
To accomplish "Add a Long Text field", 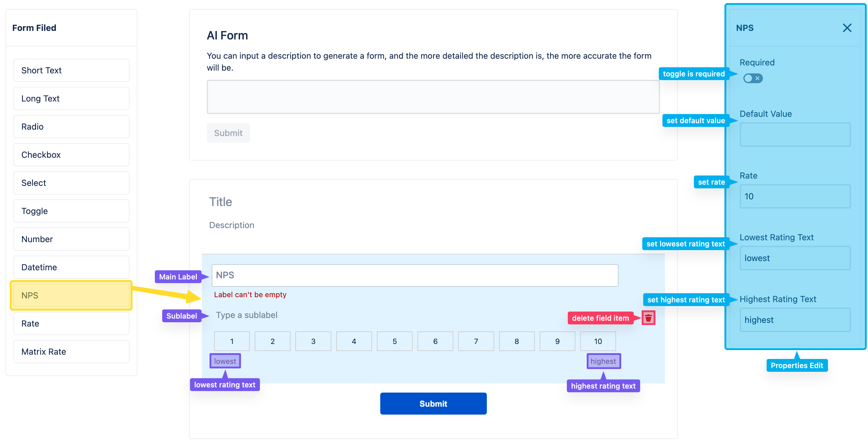I will pos(71,98).
